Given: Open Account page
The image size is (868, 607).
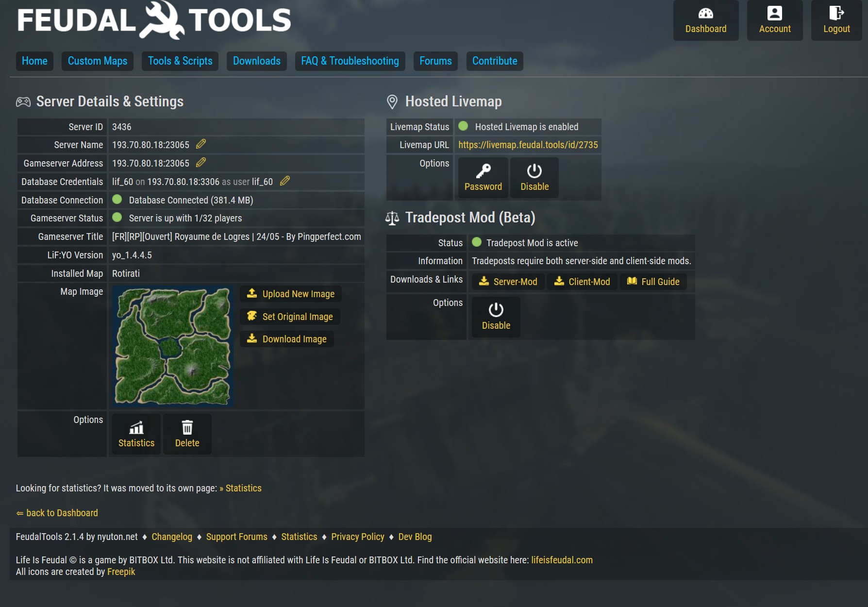Looking at the screenshot, I should (x=774, y=20).
